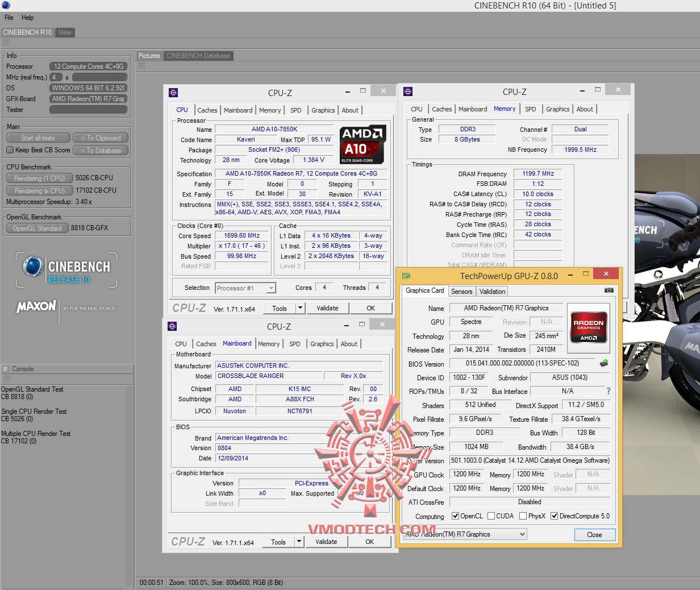Enable the Keep Best CB Score checkbox
The image size is (700, 590).
10,150
